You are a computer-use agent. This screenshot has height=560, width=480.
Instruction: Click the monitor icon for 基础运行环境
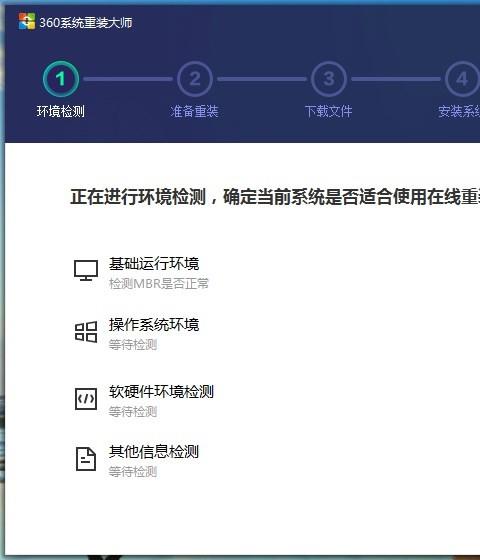tap(86, 270)
